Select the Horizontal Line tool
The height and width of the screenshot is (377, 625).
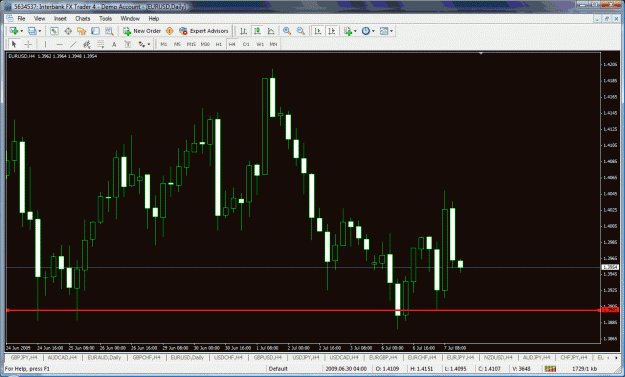click(x=59, y=44)
